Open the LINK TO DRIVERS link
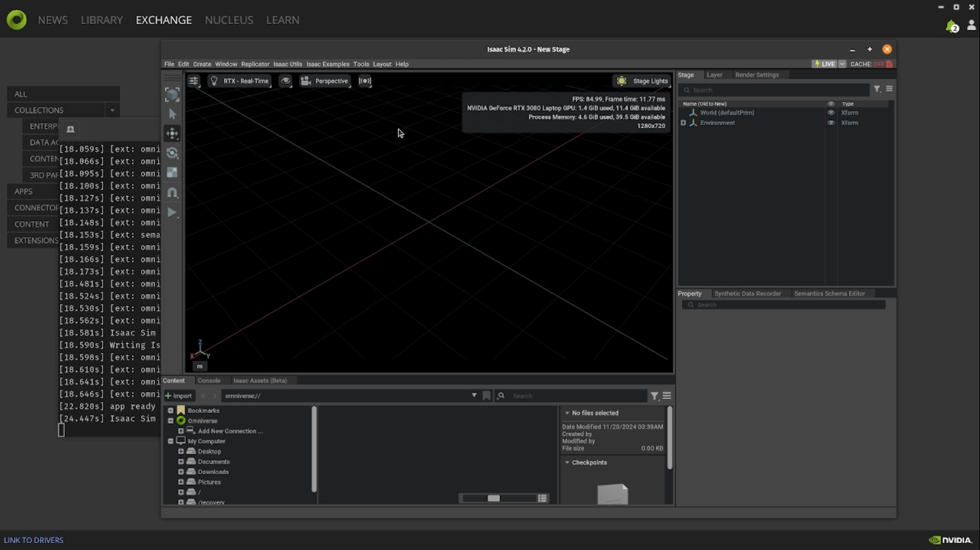This screenshot has height=550, width=980. pyautogui.click(x=34, y=540)
